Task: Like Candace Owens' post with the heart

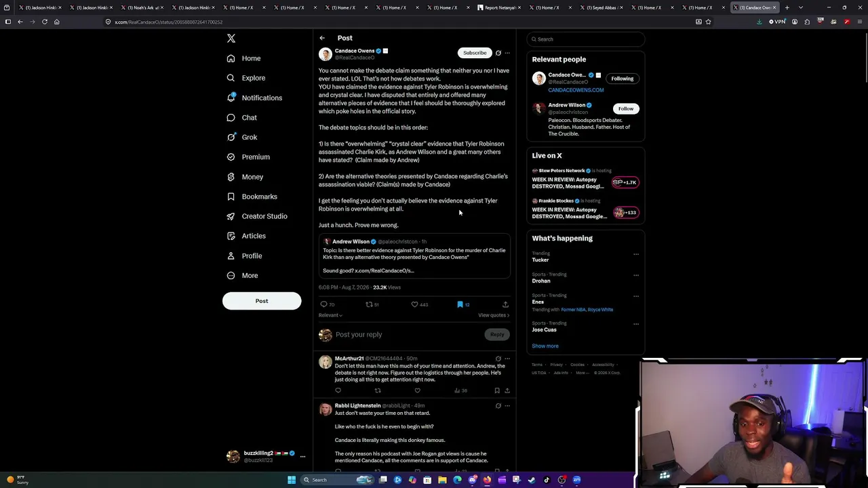Action: (x=414, y=304)
